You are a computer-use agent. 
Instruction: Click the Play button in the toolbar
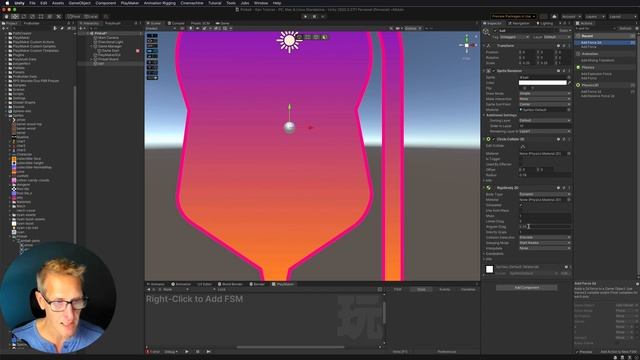pyautogui.click(x=305, y=17)
